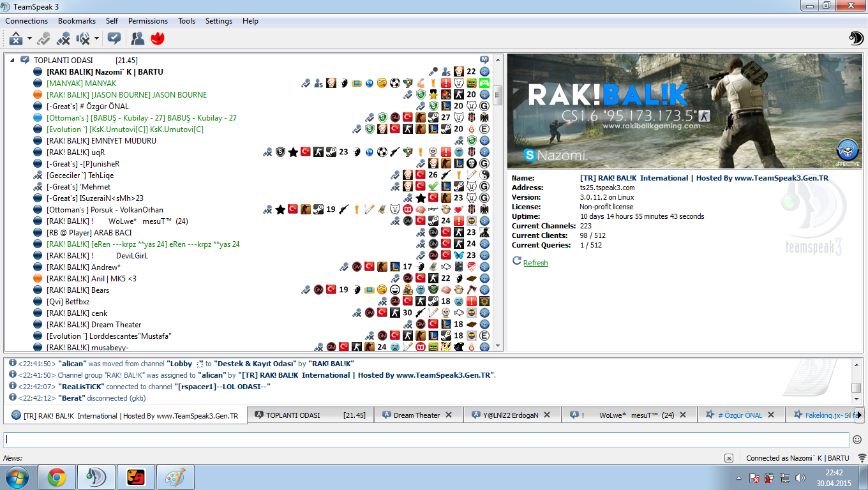Open the disconnect button dropdown arrow
This screenshot has width=868, height=490.
point(29,39)
